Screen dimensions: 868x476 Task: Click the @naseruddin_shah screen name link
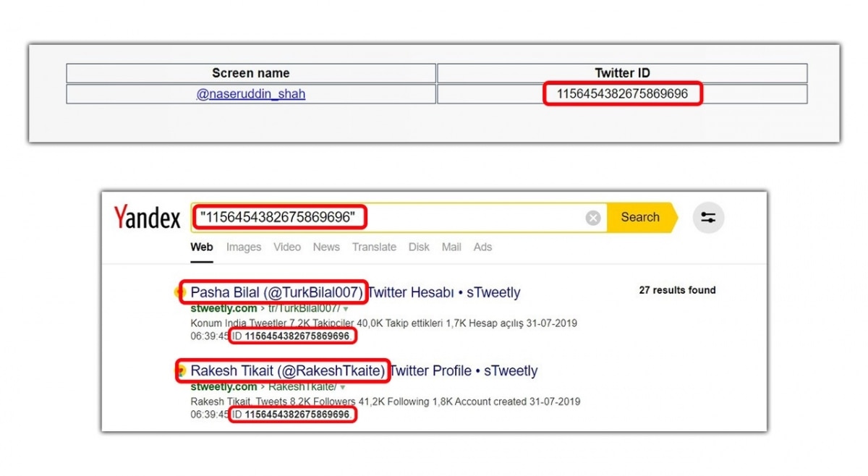pos(250,94)
